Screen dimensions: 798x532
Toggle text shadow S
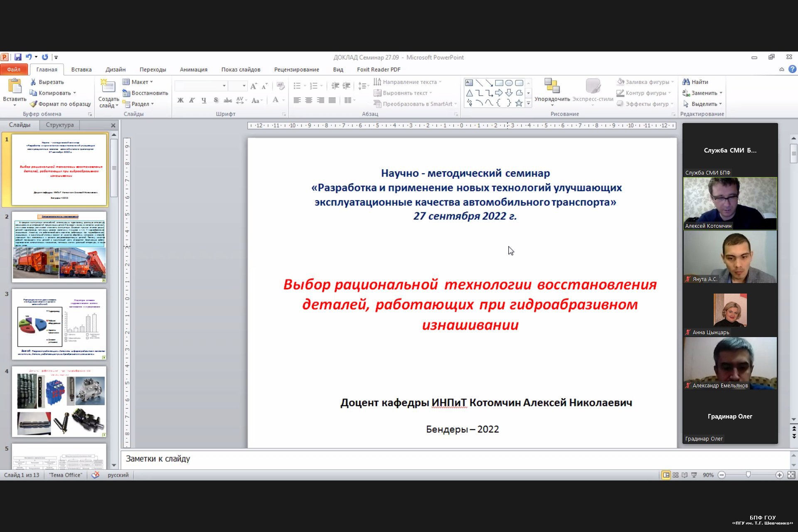pos(216,100)
